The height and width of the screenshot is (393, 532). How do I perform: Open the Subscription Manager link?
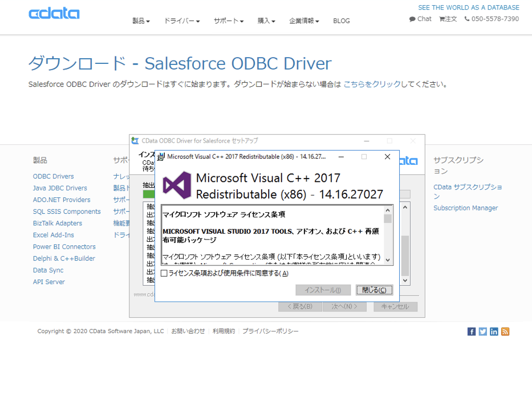[x=465, y=208]
